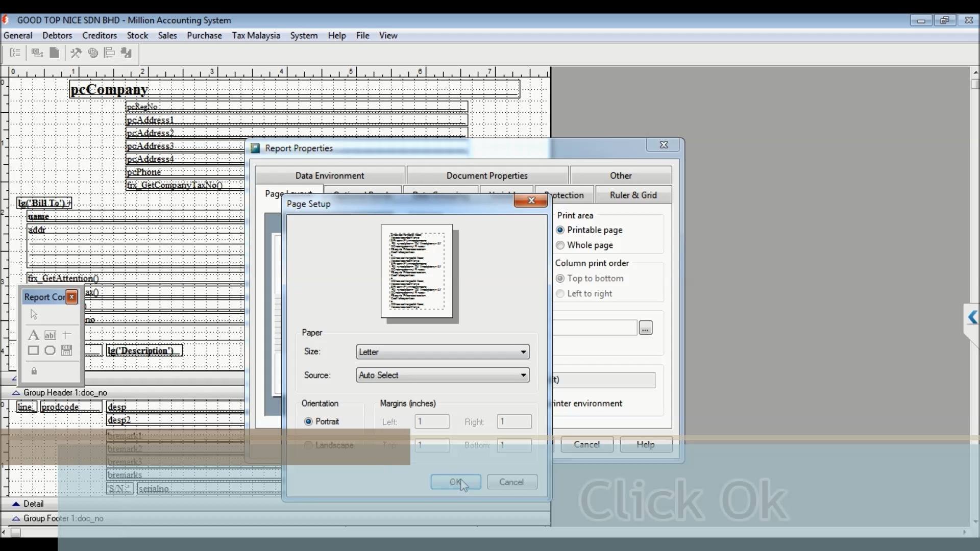Screen dimensions: 980x551
Task: Click the last puzzle-shaped toolbar icon
Action: pos(126,53)
